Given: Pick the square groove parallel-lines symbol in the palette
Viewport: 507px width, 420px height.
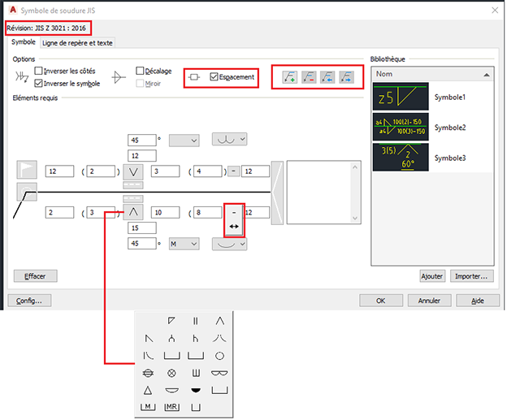Looking at the screenshot, I should [195, 321].
